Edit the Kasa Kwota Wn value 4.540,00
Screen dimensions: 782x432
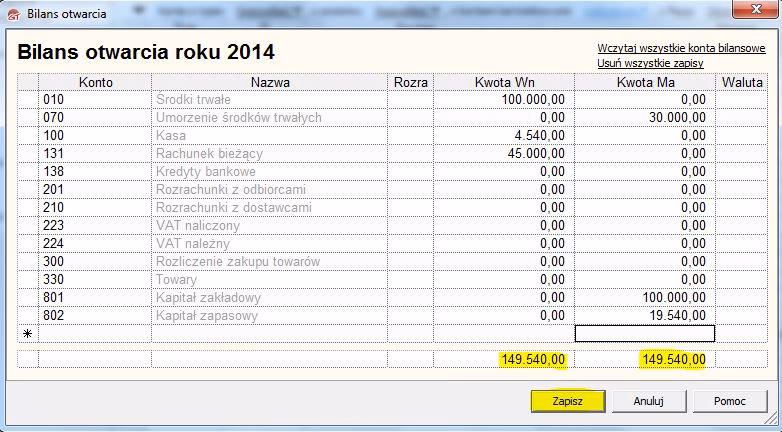pyautogui.click(x=504, y=135)
